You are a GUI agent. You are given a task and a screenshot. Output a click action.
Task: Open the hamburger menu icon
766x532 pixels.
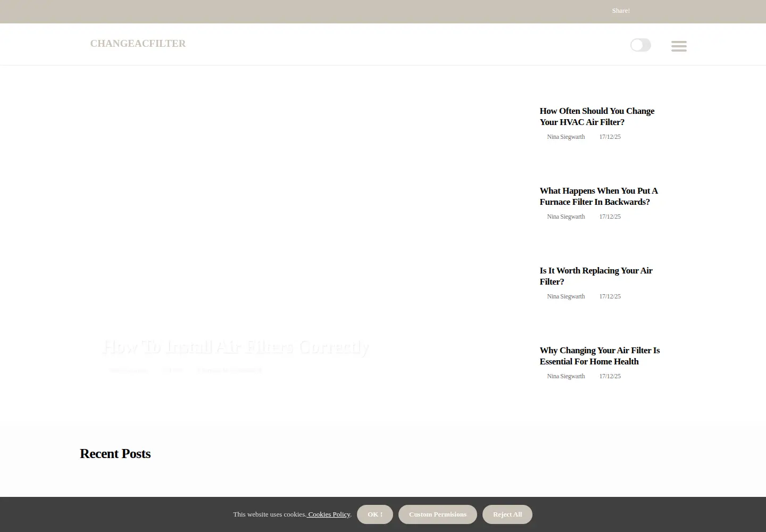679,46
